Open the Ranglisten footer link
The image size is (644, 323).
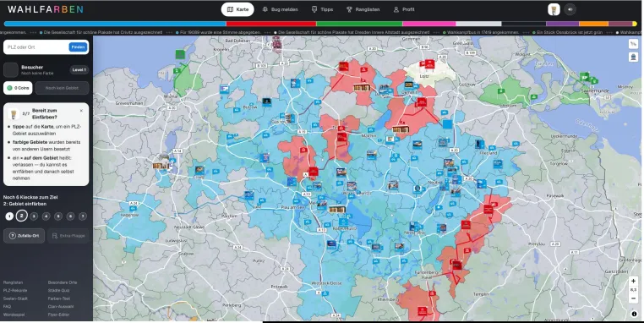pos(14,282)
